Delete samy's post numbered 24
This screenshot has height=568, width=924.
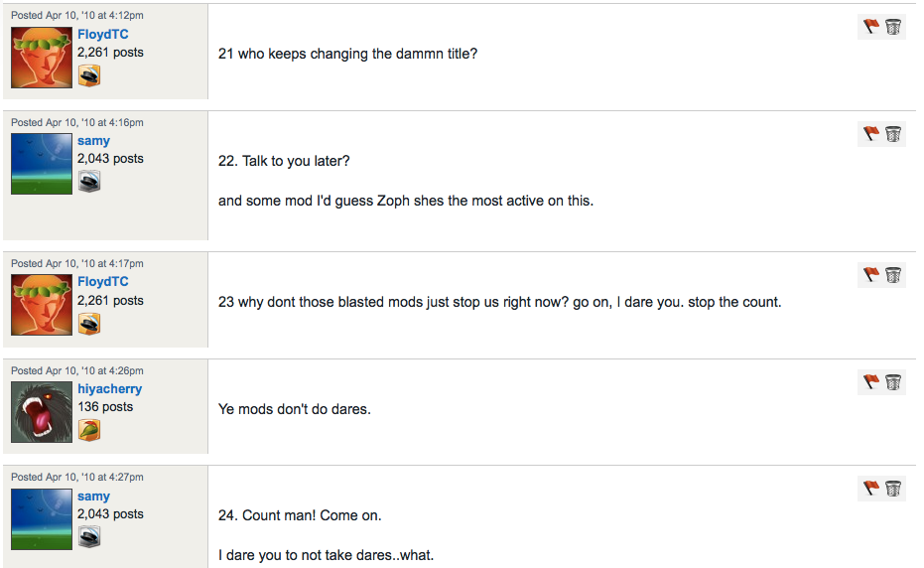pyautogui.click(x=893, y=489)
